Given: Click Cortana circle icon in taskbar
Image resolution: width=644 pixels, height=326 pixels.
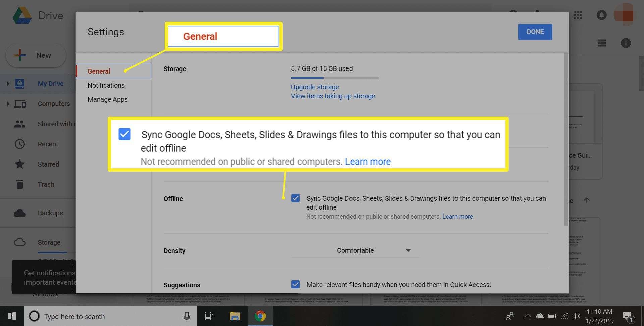Looking at the screenshot, I should point(34,316).
